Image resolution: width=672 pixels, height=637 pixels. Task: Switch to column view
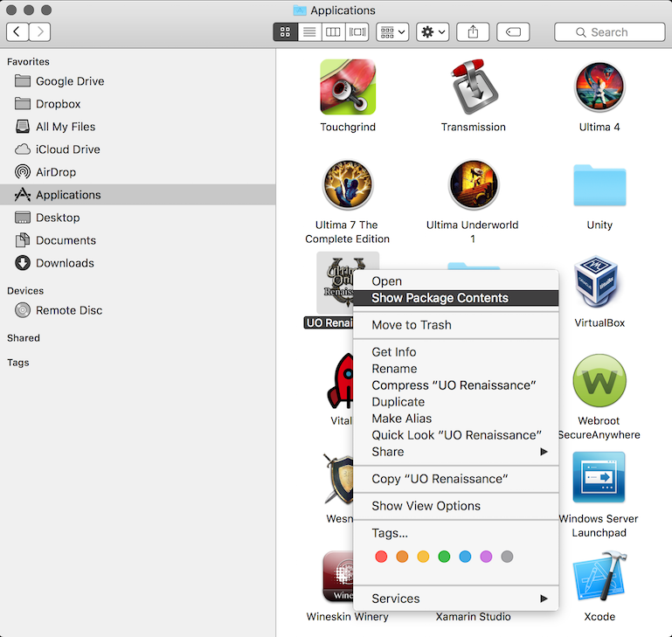click(333, 32)
